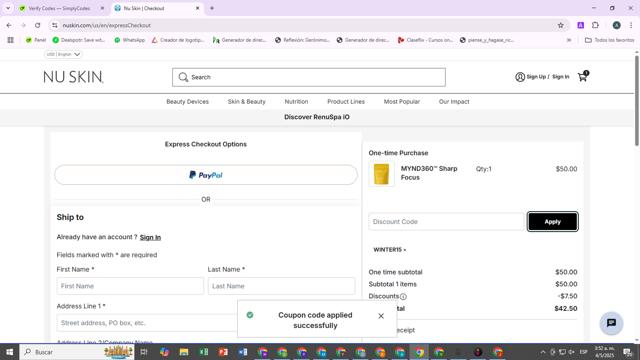The image size is (640, 360).
Task: Open a new browser tab
Action: tap(212, 8)
